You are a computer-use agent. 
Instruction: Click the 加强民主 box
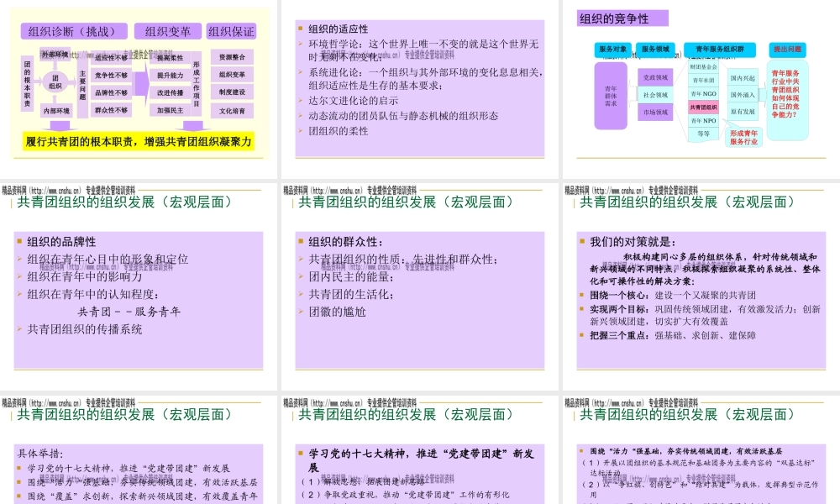(170, 110)
